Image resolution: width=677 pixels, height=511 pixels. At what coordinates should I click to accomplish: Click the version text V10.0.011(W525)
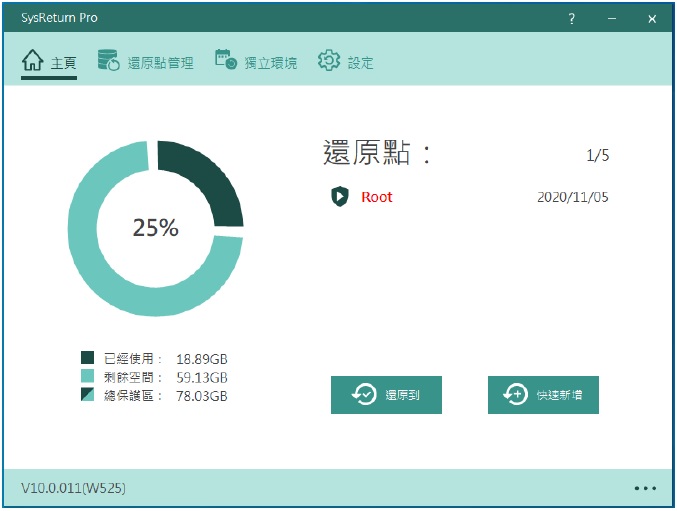click(x=73, y=488)
